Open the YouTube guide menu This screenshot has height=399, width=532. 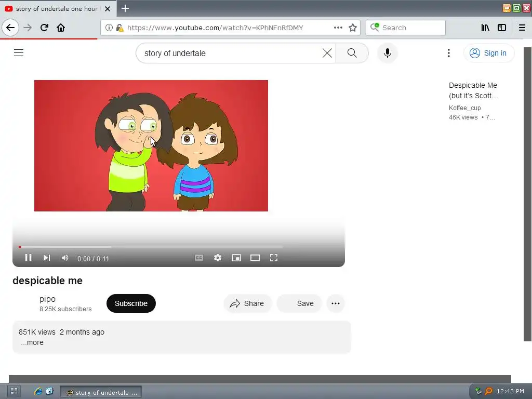pyautogui.click(x=19, y=52)
